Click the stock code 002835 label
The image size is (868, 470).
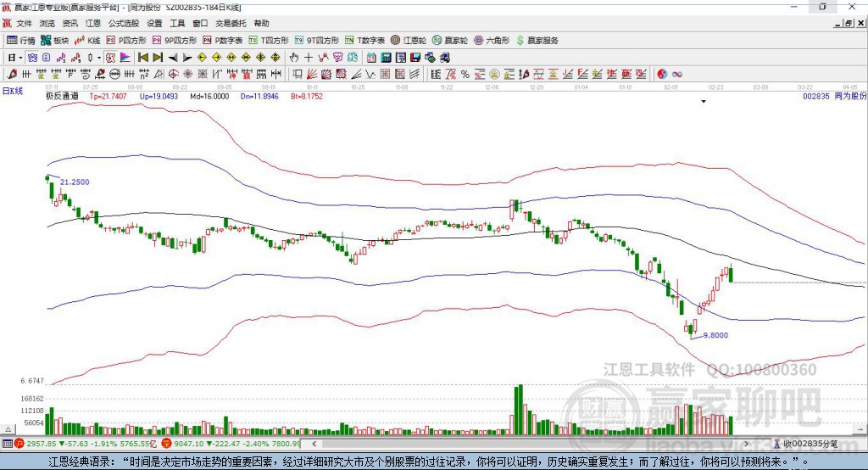pyautogui.click(x=816, y=96)
